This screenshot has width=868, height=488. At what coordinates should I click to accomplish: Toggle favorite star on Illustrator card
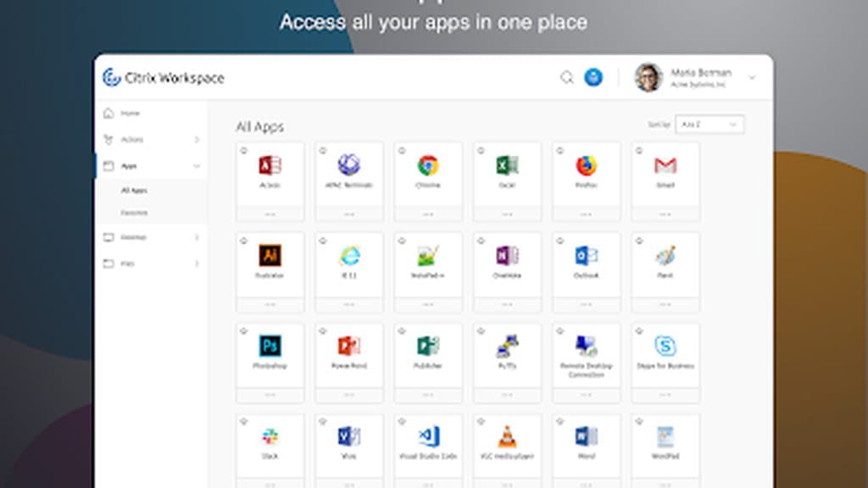pos(244,241)
